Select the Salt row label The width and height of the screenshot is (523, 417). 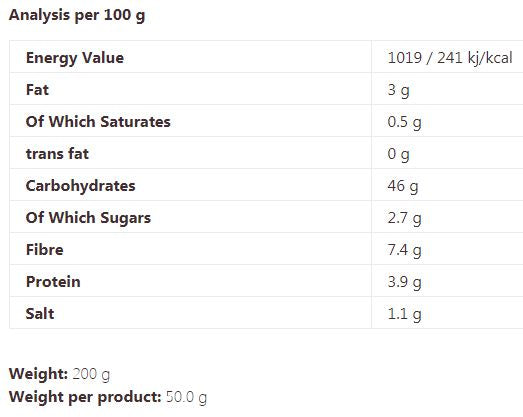[x=40, y=314]
